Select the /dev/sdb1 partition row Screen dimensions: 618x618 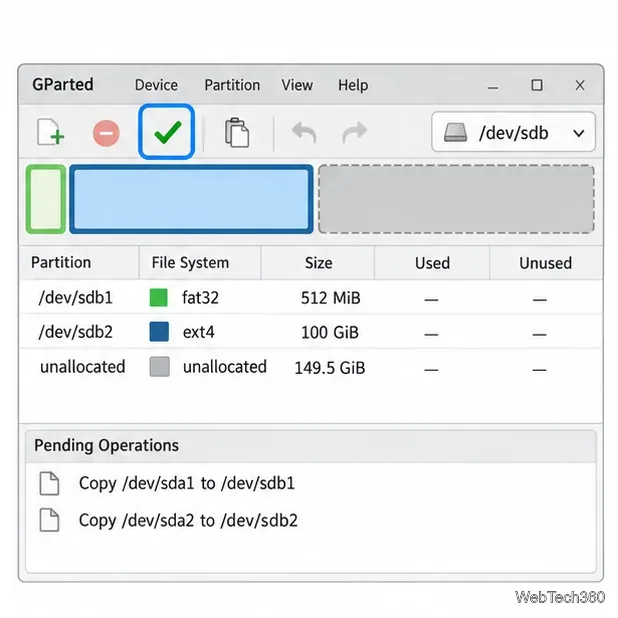click(x=311, y=298)
